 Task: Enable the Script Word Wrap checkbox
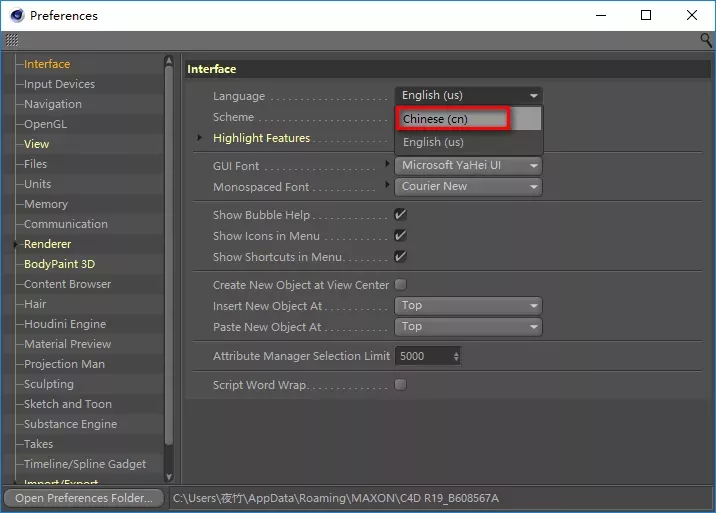pos(400,385)
